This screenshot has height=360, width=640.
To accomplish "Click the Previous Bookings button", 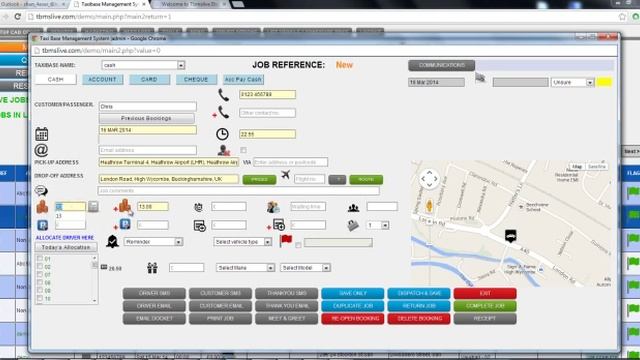I will click(147, 118).
